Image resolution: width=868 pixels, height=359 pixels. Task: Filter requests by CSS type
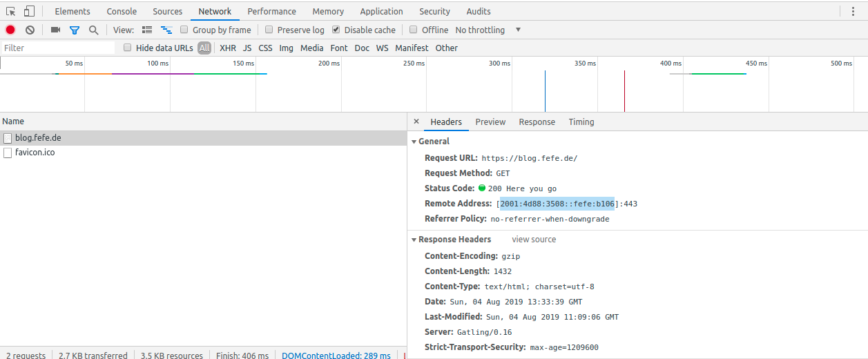[x=266, y=48]
